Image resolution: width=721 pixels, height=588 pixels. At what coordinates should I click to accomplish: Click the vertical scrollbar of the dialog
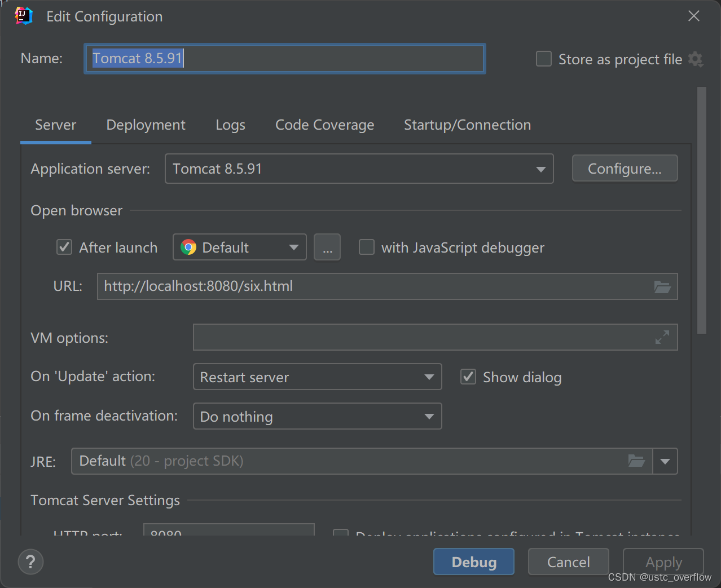702,210
